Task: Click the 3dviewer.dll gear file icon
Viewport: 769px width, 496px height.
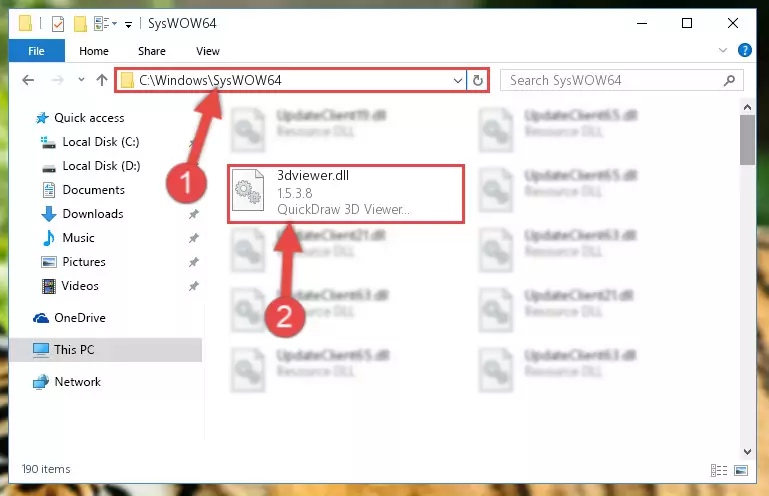Action: pos(248,191)
